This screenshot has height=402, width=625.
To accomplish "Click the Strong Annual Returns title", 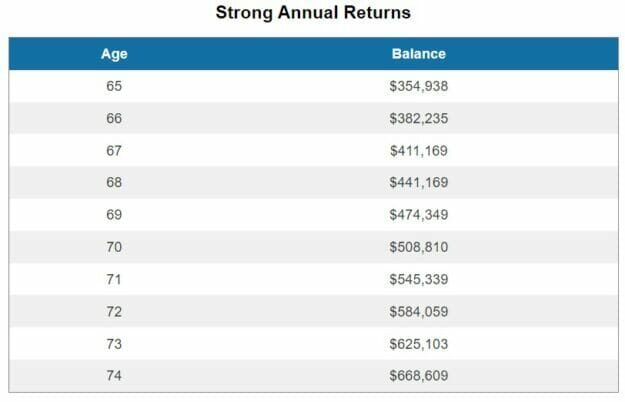I will (x=313, y=14).
